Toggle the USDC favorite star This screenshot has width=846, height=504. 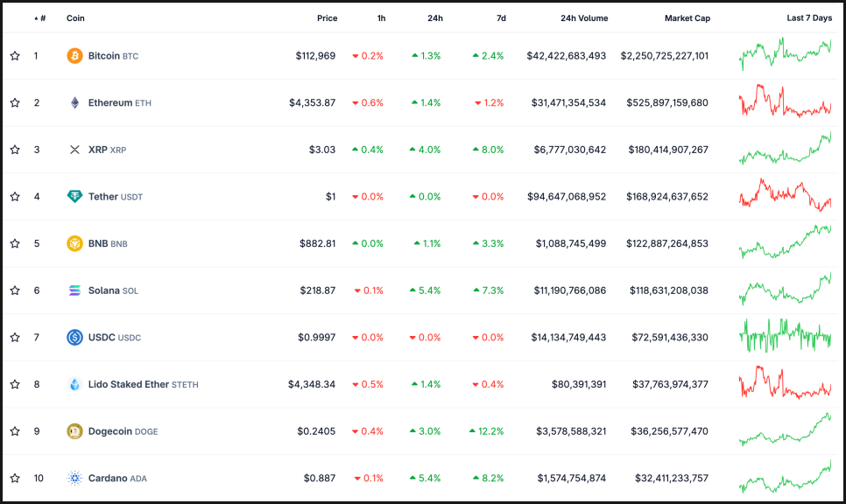click(15, 337)
